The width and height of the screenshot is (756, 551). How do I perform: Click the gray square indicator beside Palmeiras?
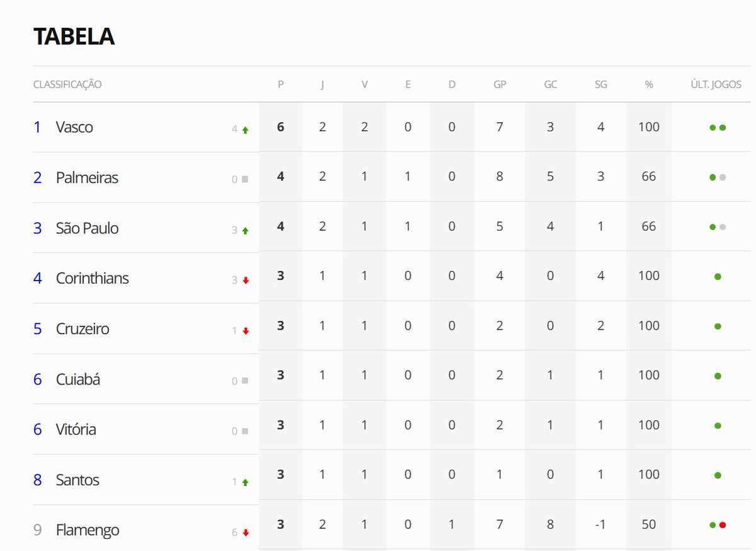pyautogui.click(x=245, y=180)
